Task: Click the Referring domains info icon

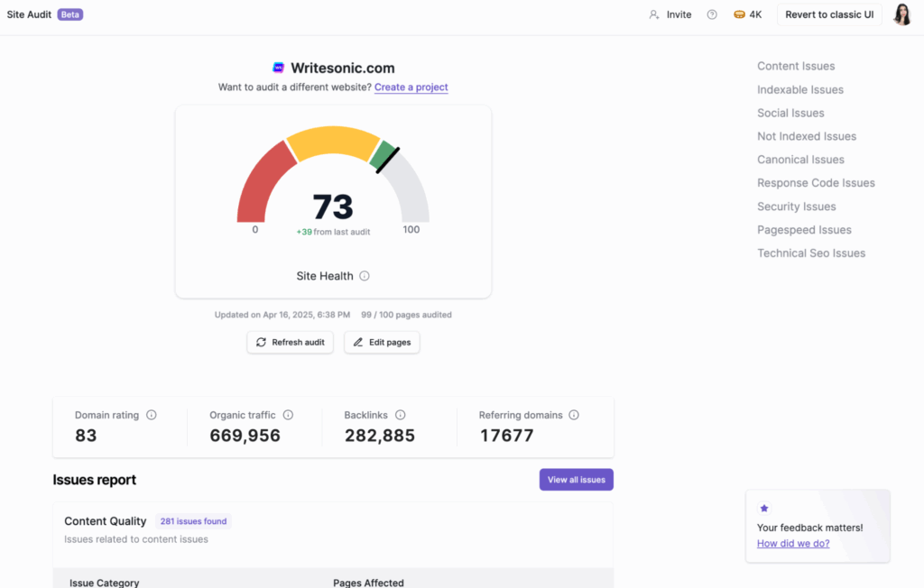Action: coord(574,415)
